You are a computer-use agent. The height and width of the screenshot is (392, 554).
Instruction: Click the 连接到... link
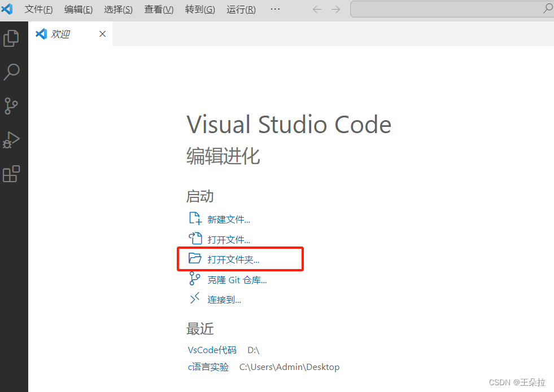[x=224, y=300]
